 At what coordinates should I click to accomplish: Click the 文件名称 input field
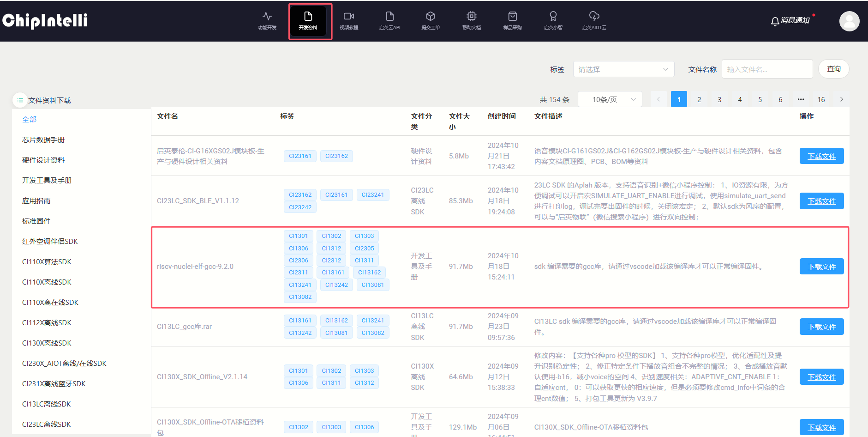coord(766,69)
